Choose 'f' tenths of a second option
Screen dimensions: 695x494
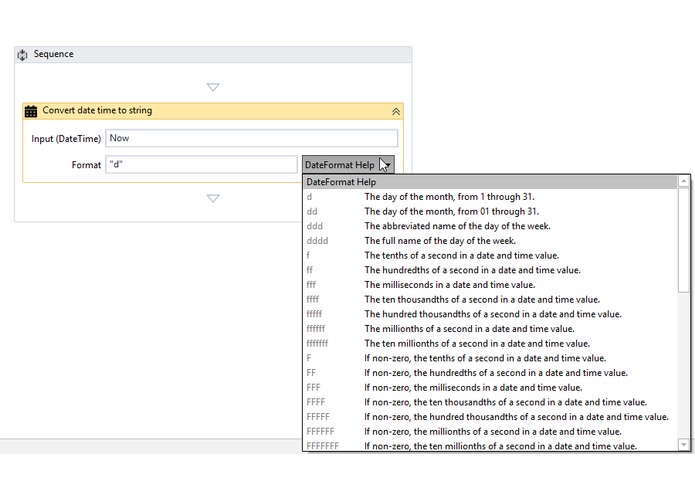[490, 255]
